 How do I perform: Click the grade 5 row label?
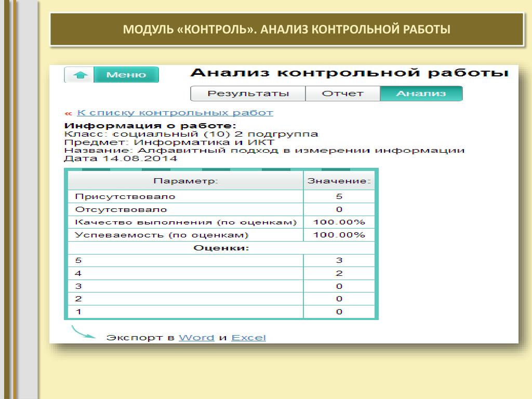click(x=78, y=260)
